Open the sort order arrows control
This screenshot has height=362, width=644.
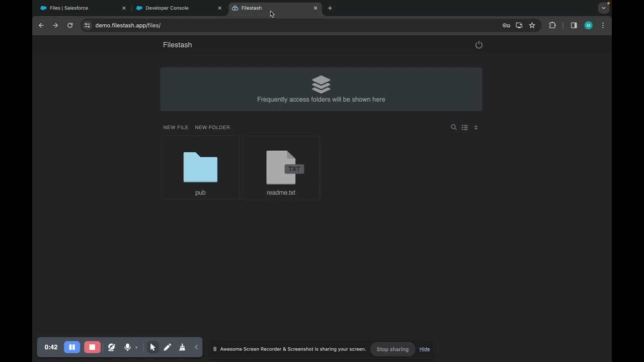476,127
